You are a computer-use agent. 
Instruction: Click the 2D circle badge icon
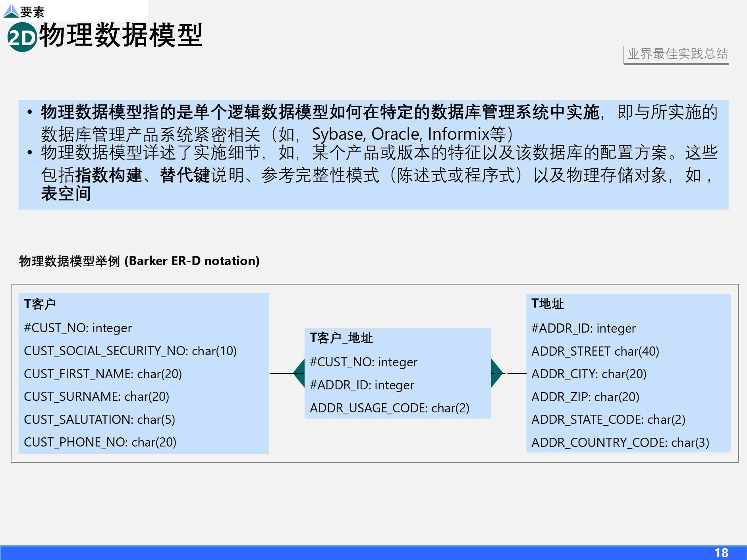[22, 37]
